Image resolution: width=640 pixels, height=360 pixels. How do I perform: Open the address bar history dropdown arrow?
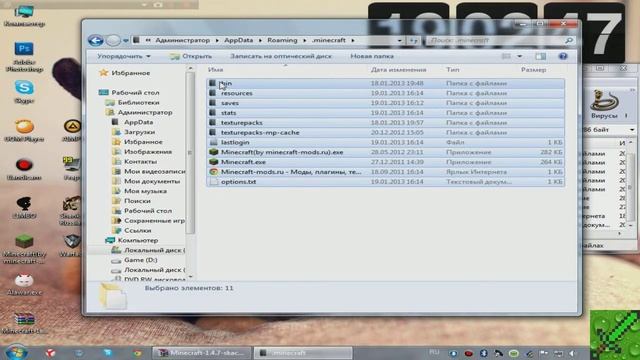(400, 40)
